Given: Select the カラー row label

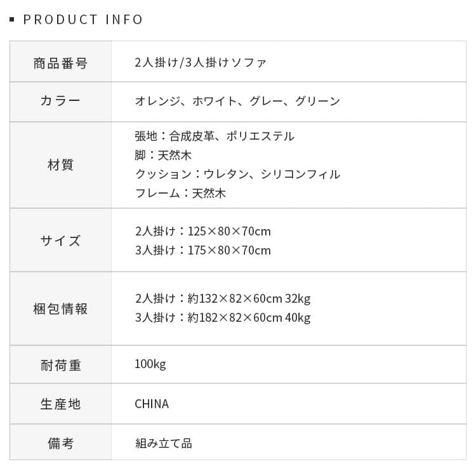Looking at the screenshot, I should click(x=60, y=102).
